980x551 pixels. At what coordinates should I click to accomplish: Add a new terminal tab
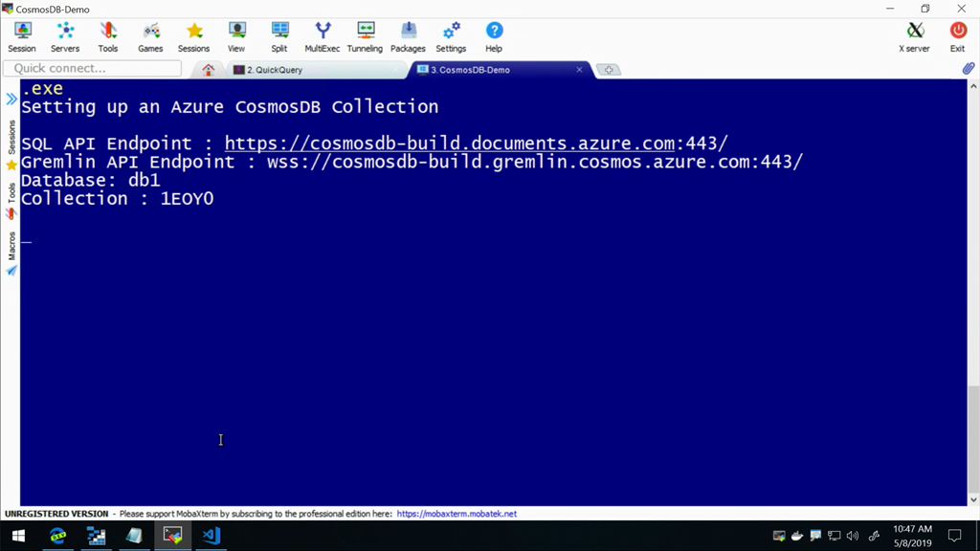click(x=609, y=70)
